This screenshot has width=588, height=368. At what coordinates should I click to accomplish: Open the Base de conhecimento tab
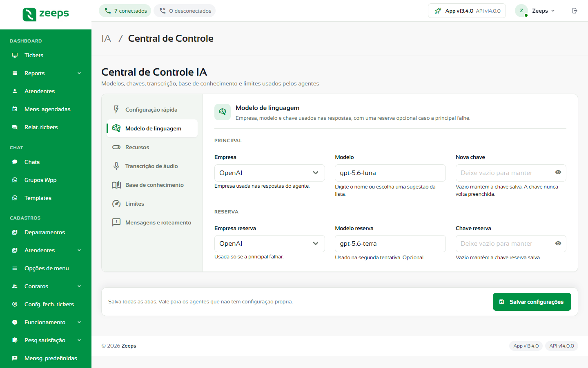152,185
